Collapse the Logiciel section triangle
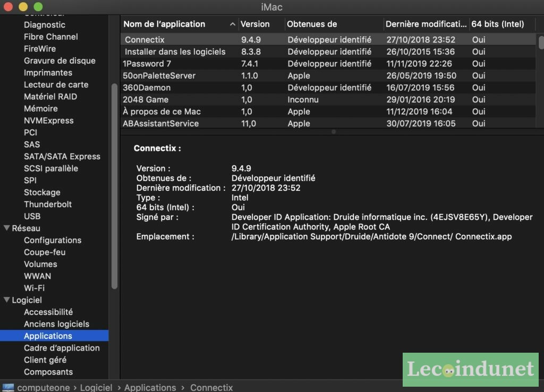Image resolution: width=544 pixels, height=392 pixels. coord(6,300)
